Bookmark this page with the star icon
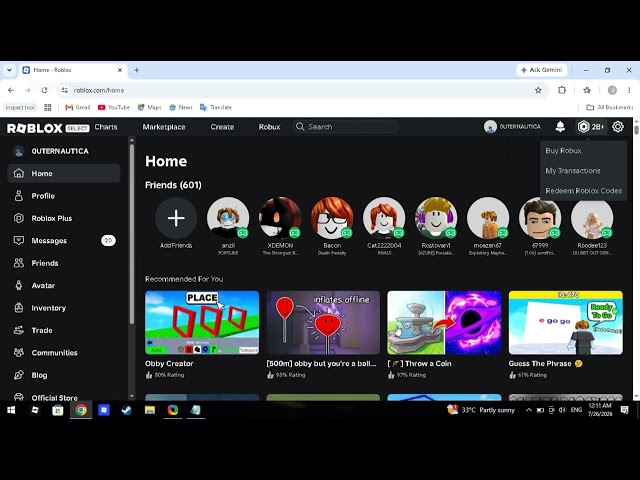The image size is (640, 480). tap(538, 90)
